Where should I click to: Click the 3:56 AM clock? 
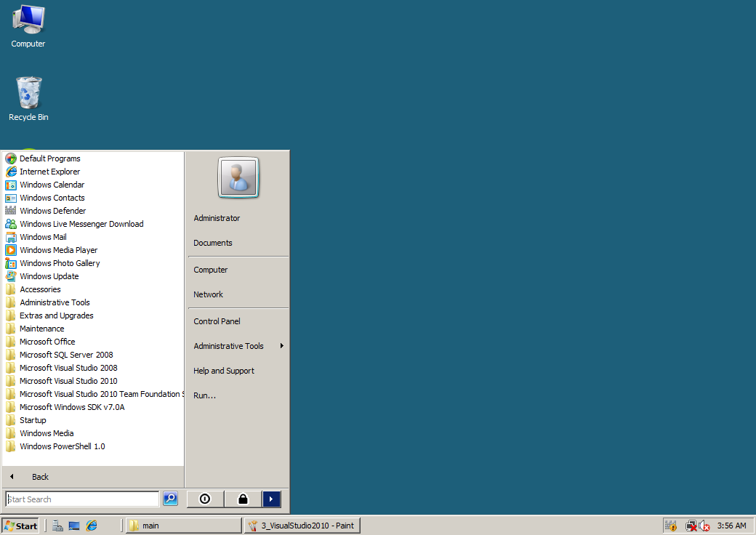click(731, 526)
